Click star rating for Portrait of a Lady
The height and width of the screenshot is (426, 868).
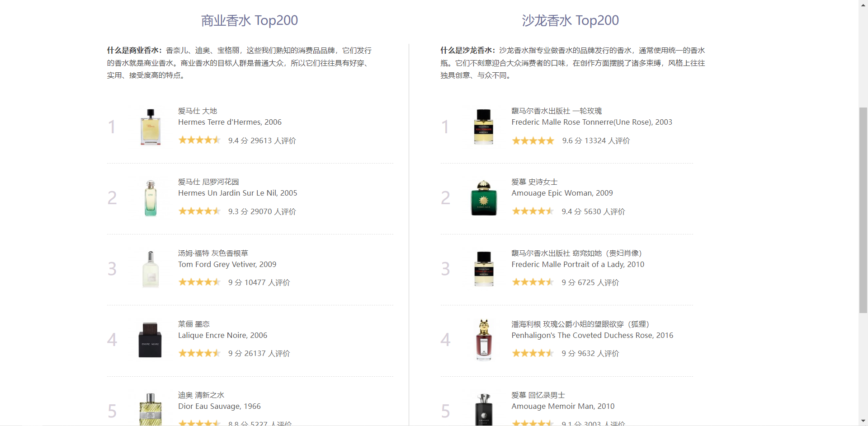533,282
